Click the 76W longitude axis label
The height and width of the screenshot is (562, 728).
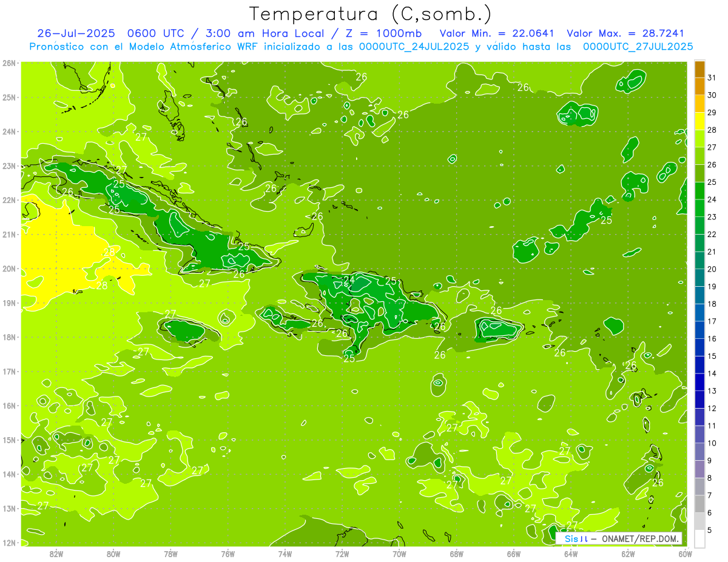click(x=227, y=554)
